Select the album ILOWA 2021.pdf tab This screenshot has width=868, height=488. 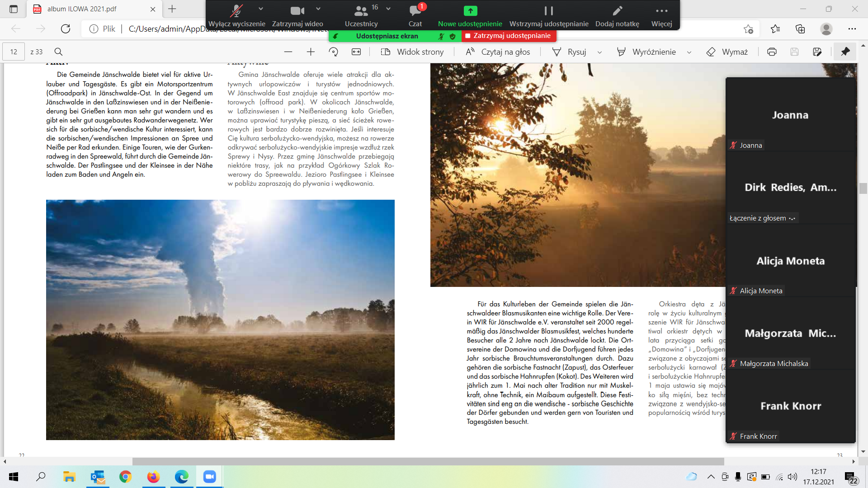(93, 9)
